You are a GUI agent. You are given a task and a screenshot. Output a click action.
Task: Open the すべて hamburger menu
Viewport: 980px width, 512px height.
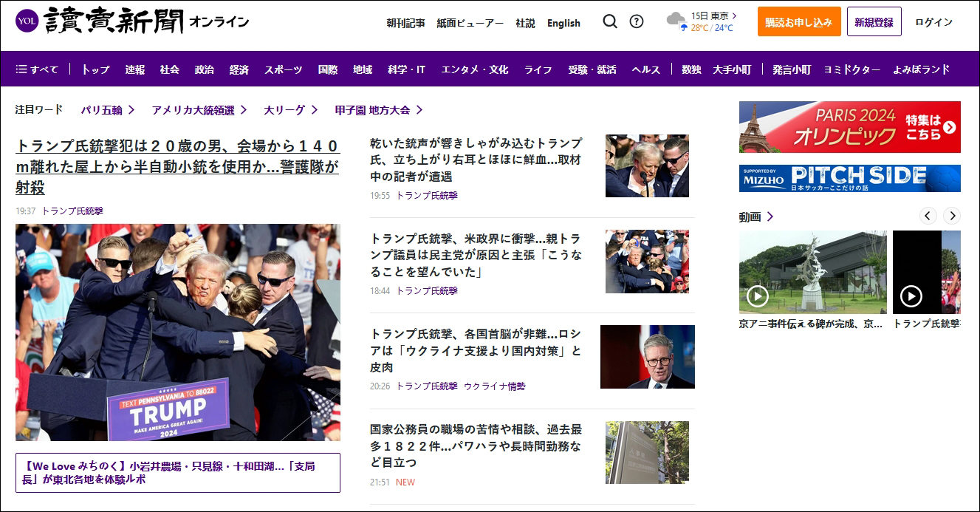[37, 69]
